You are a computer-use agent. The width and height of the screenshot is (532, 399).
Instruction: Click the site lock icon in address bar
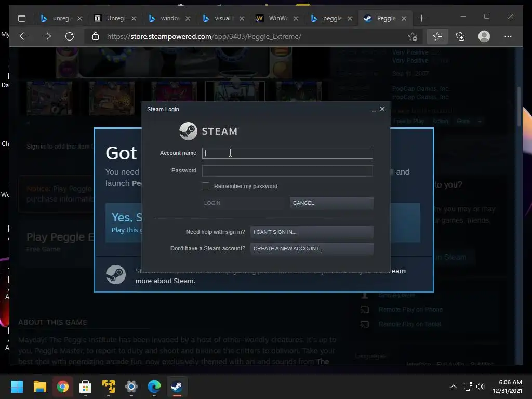[x=96, y=36]
